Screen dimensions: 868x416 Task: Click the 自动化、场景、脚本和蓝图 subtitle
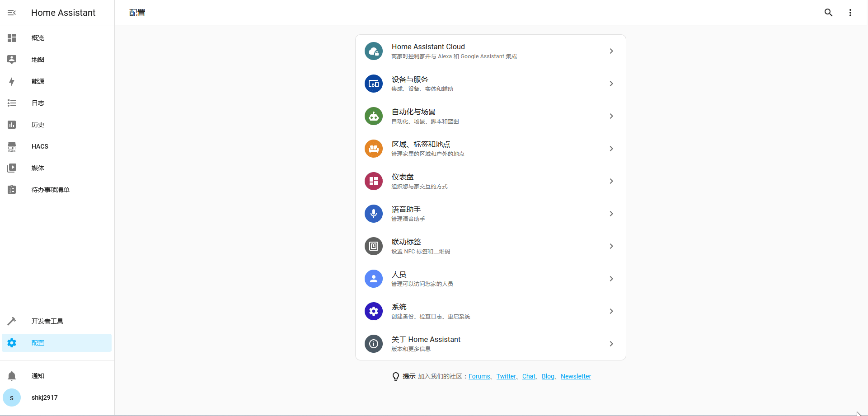click(x=425, y=122)
